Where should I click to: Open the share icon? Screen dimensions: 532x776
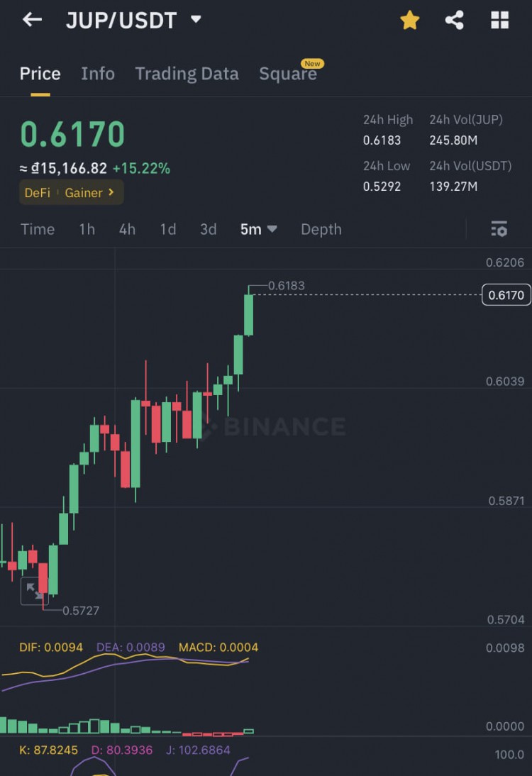[454, 21]
